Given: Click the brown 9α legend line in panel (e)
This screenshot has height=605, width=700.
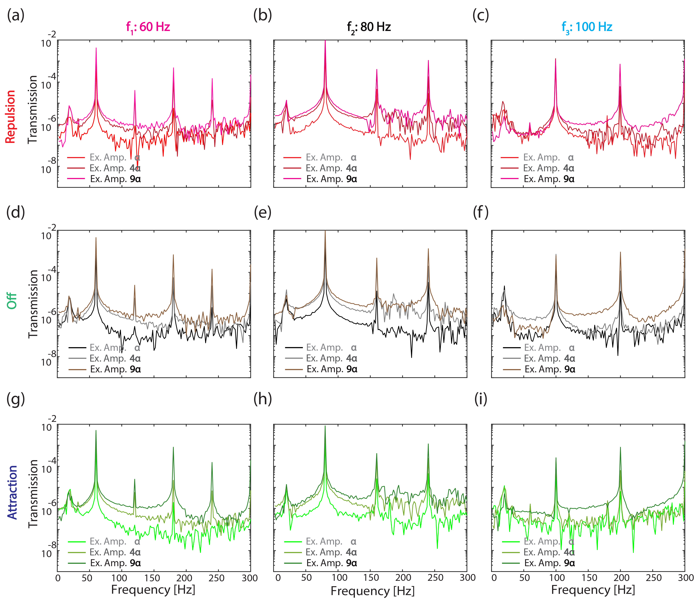Looking at the screenshot, I should (294, 370).
